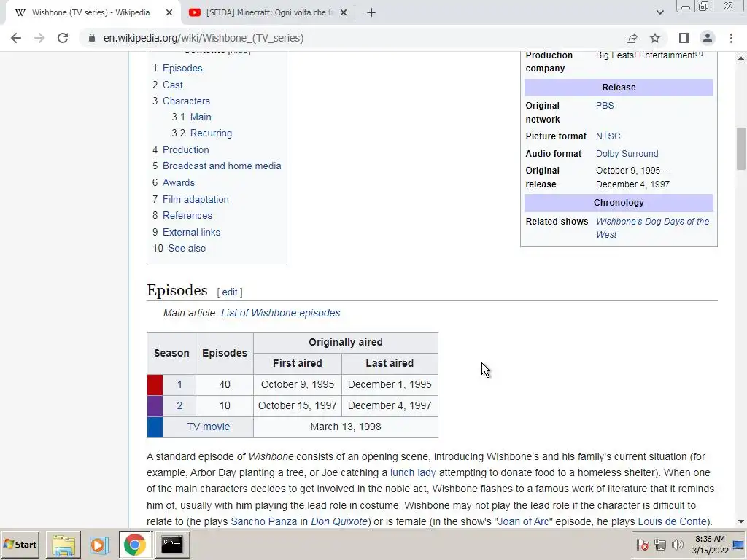Click the page scrollbar up arrow
This screenshot has width=747, height=560.
pyautogui.click(x=741, y=58)
